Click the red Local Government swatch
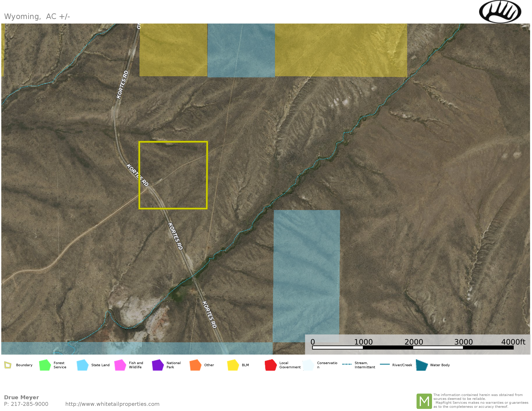The width and height of the screenshot is (532, 411). click(271, 365)
